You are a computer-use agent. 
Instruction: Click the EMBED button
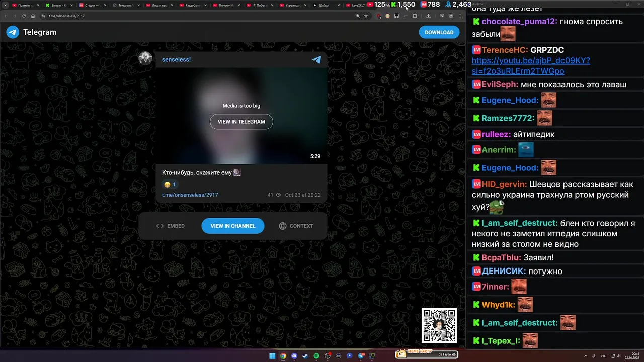pyautogui.click(x=171, y=226)
